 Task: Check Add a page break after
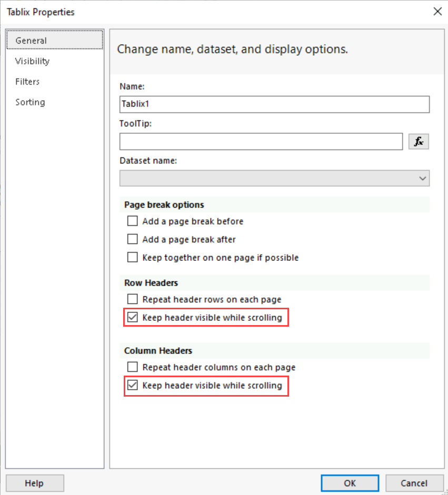click(132, 239)
